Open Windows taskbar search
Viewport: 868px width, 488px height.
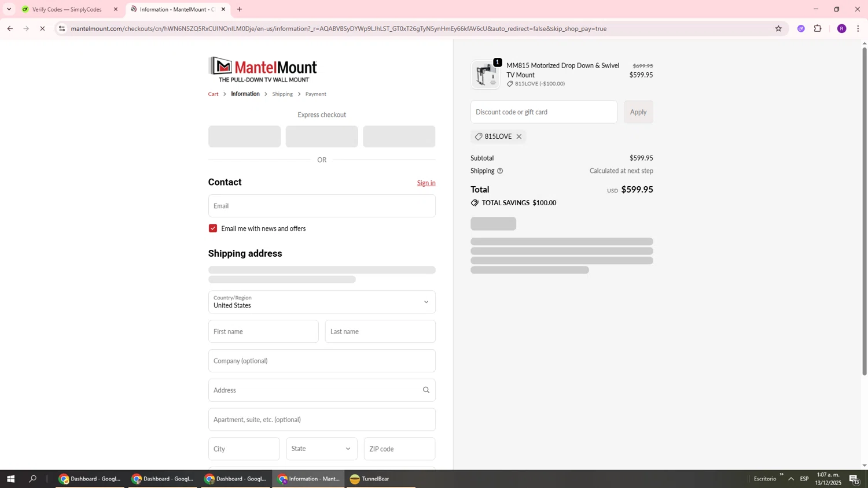(x=33, y=479)
